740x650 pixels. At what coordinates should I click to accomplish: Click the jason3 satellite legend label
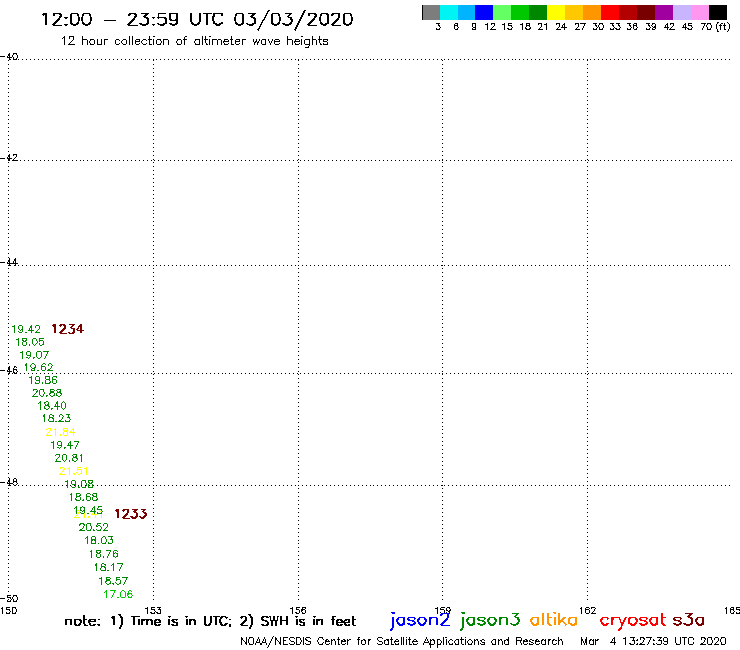[x=490, y=620]
